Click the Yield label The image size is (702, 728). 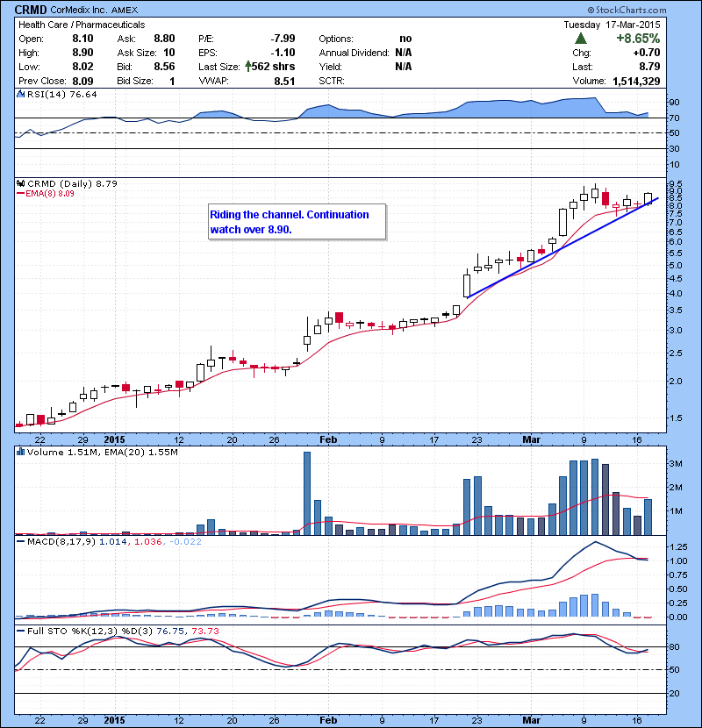(330, 67)
